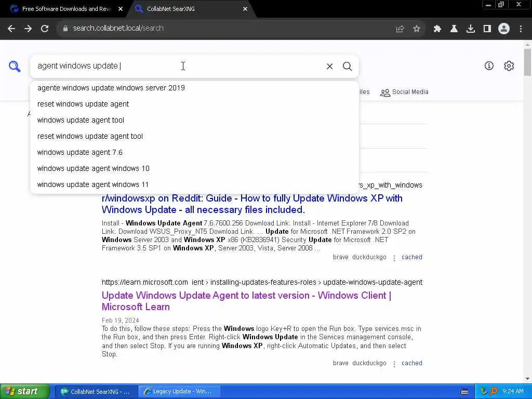This screenshot has height=399, width=532.
Task: Click the page vertical scrollbar thumb
Action: [527, 62]
